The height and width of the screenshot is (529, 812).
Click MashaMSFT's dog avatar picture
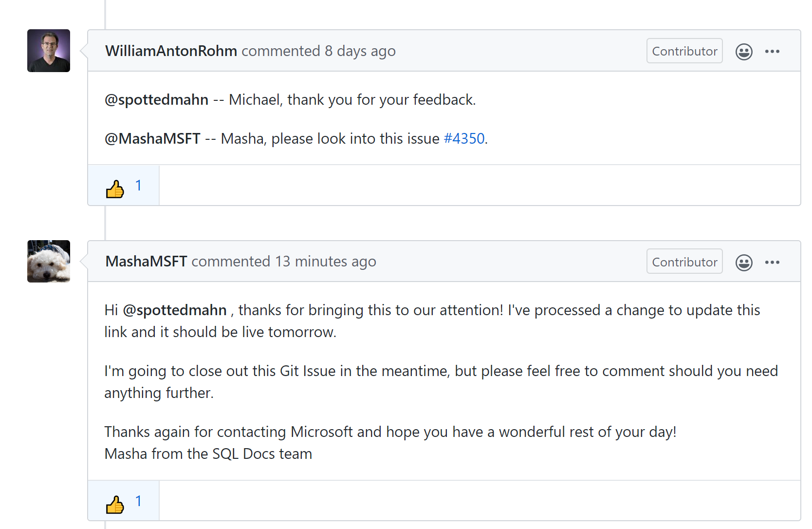coord(49,261)
